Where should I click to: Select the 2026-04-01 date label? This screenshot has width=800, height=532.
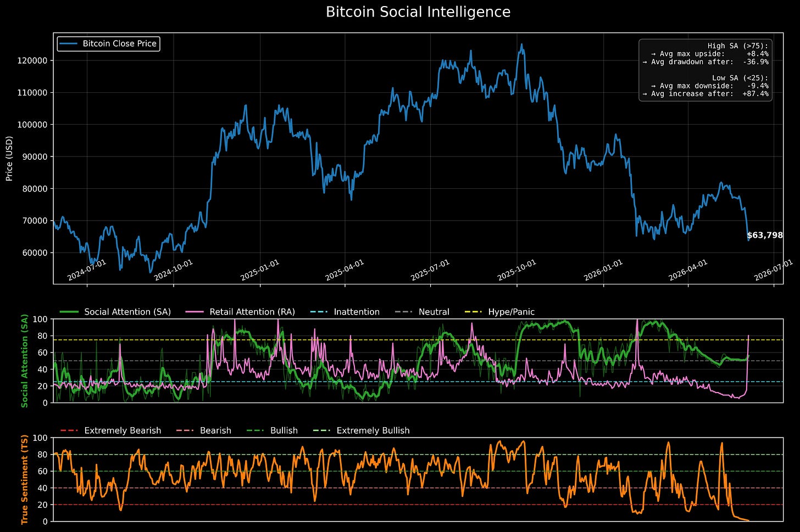688,270
